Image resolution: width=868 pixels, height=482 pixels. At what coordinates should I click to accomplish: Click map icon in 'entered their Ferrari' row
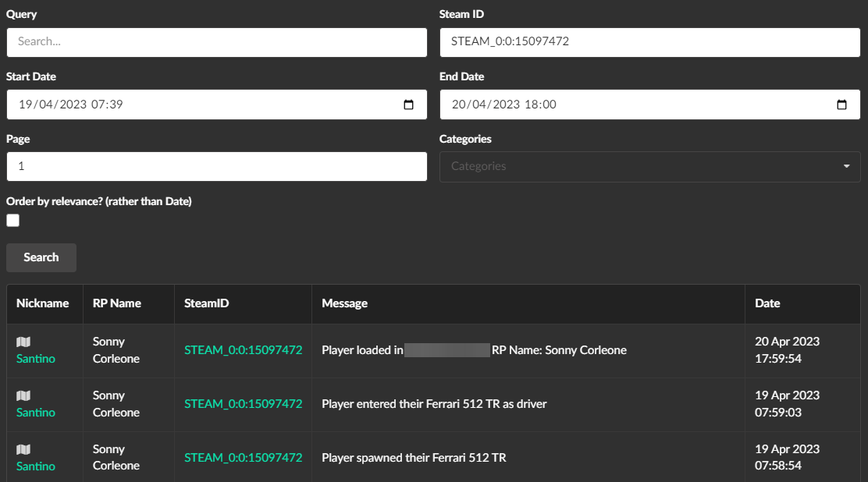pos(23,396)
